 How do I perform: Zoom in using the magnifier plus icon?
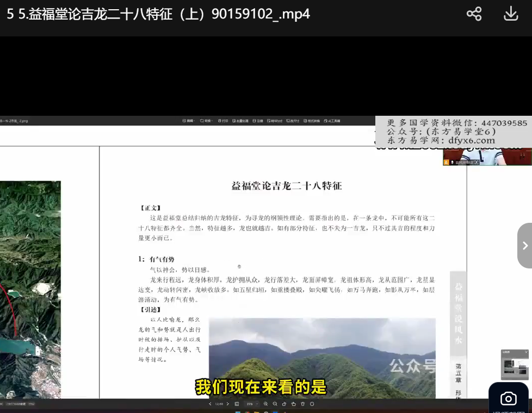(265, 404)
